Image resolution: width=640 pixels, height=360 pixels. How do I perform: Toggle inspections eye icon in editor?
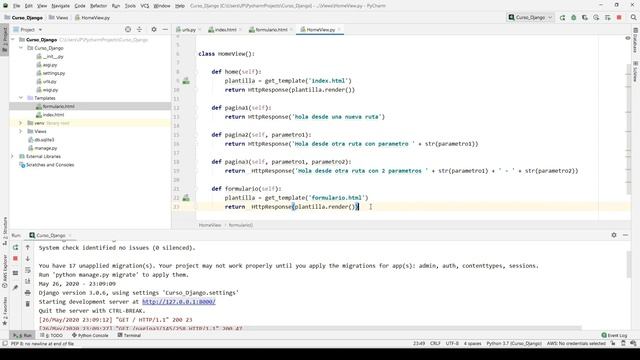coord(628,38)
